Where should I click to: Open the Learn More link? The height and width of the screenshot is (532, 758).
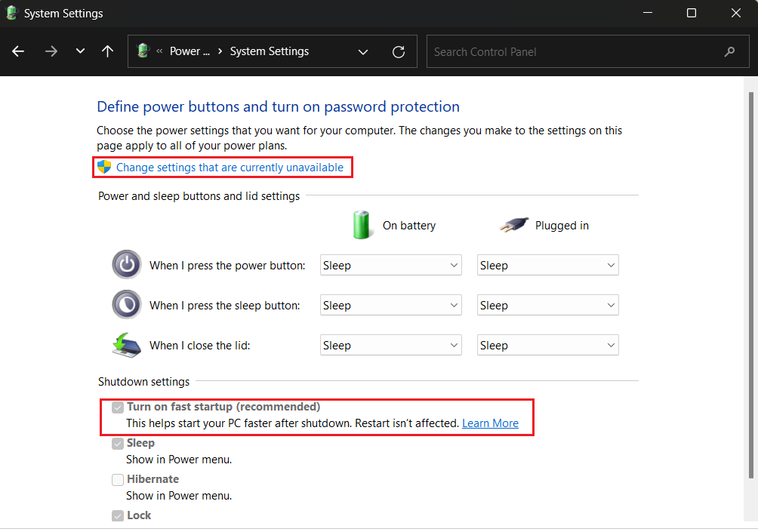490,423
